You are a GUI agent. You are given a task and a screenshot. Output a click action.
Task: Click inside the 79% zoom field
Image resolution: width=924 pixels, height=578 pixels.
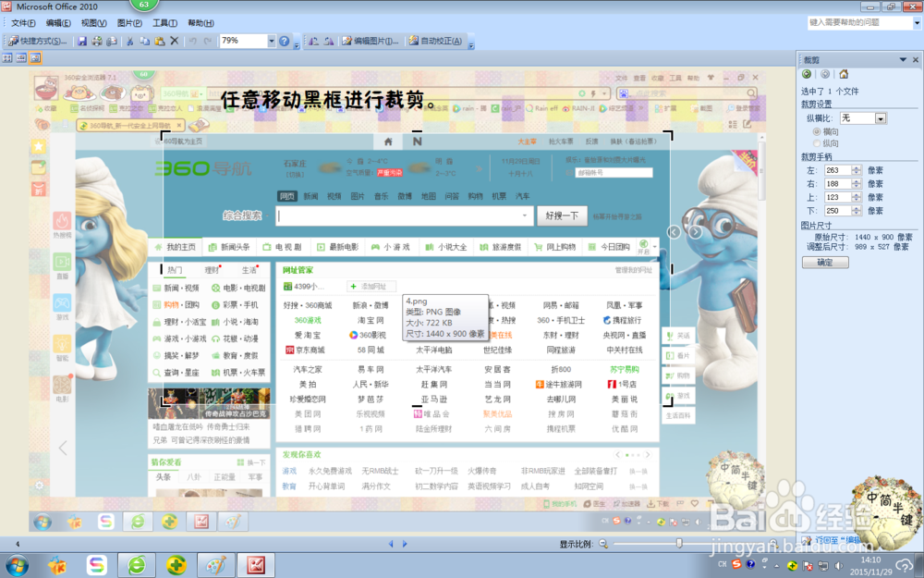(x=243, y=41)
